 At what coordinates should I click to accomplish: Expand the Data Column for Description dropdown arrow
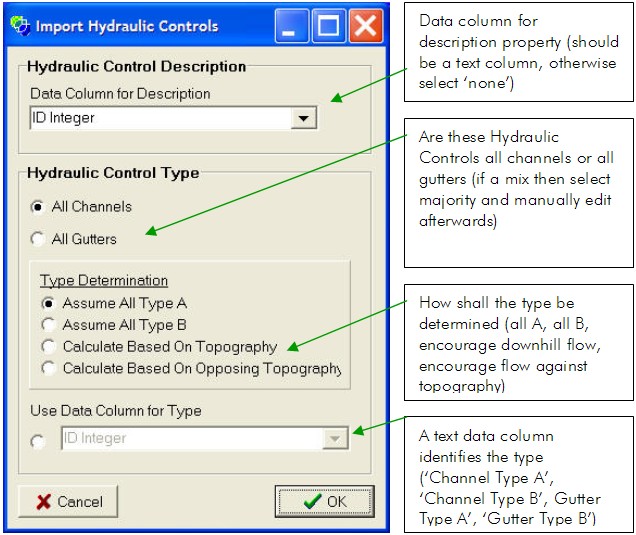(301, 119)
